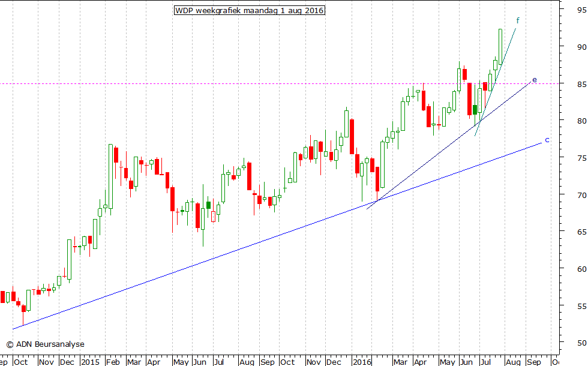Click the '2016' year label on the time axis
588x366 pixels.
pyautogui.click(x=362, y=362)
